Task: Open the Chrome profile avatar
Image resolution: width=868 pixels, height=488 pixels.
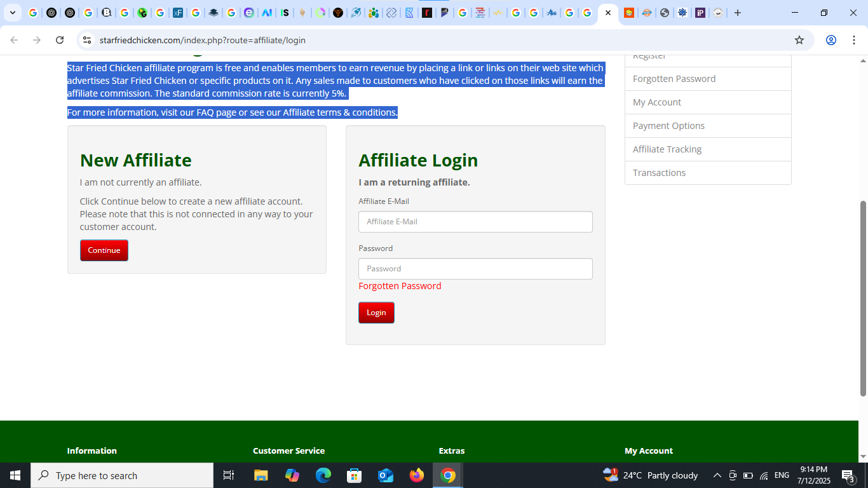Action: tap(831, 40)
